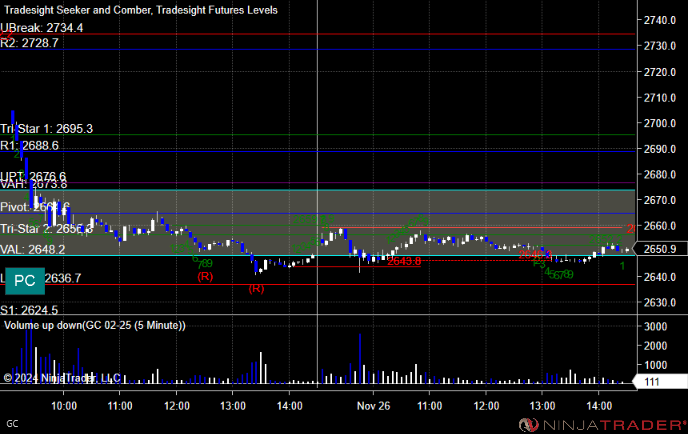Click the 2636.7 level label beside PC
This screenshot has height=434, width=688.
click(x=63, y=278)
